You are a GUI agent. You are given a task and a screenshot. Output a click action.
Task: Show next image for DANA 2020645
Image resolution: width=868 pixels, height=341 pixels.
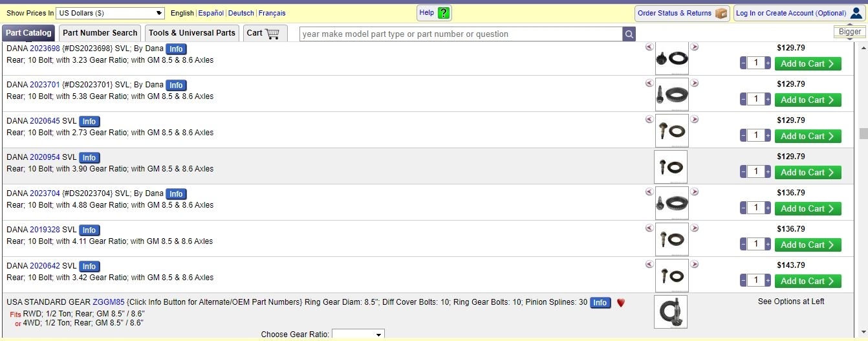pos(695,119)
